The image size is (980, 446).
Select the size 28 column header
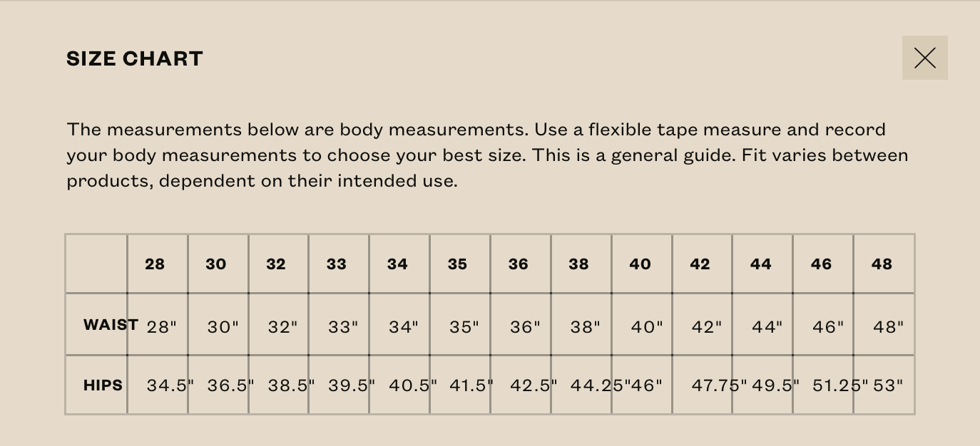pos(155,264)
